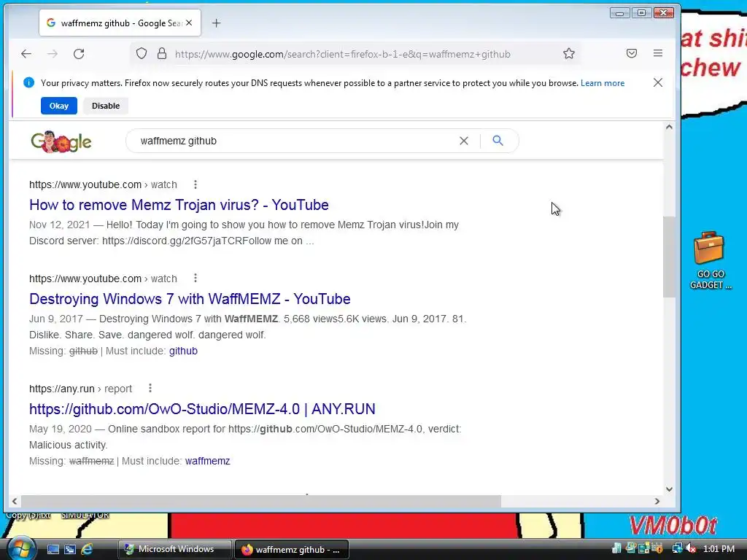Viewport: 747px width, 560px height.
Task: Close the waffmemz github tab
Action: (189, 23)
